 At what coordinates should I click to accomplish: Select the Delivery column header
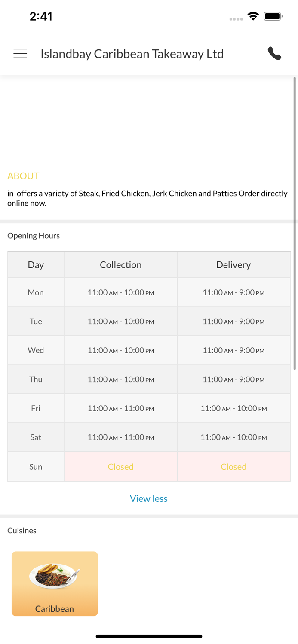(x=233, y=265)
